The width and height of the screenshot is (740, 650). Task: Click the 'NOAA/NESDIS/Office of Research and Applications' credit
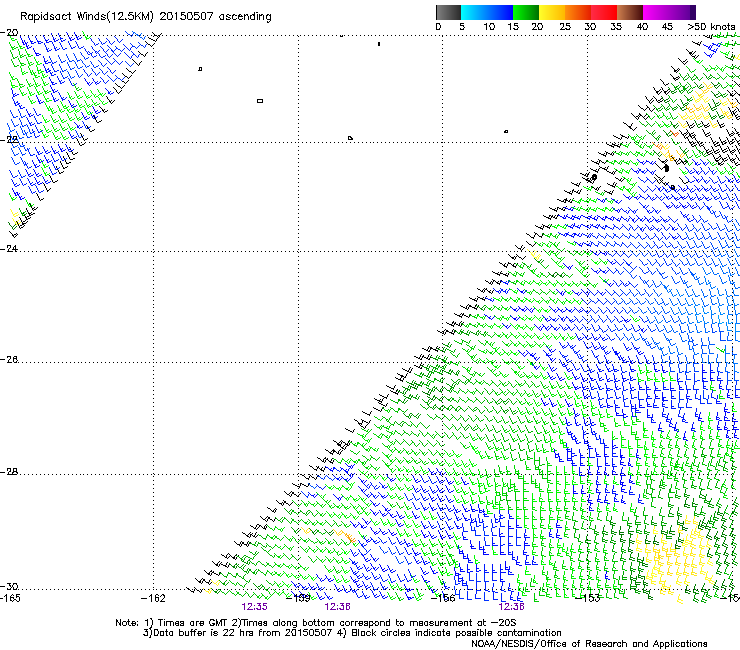pyautogui.click(x=589, y=644)
